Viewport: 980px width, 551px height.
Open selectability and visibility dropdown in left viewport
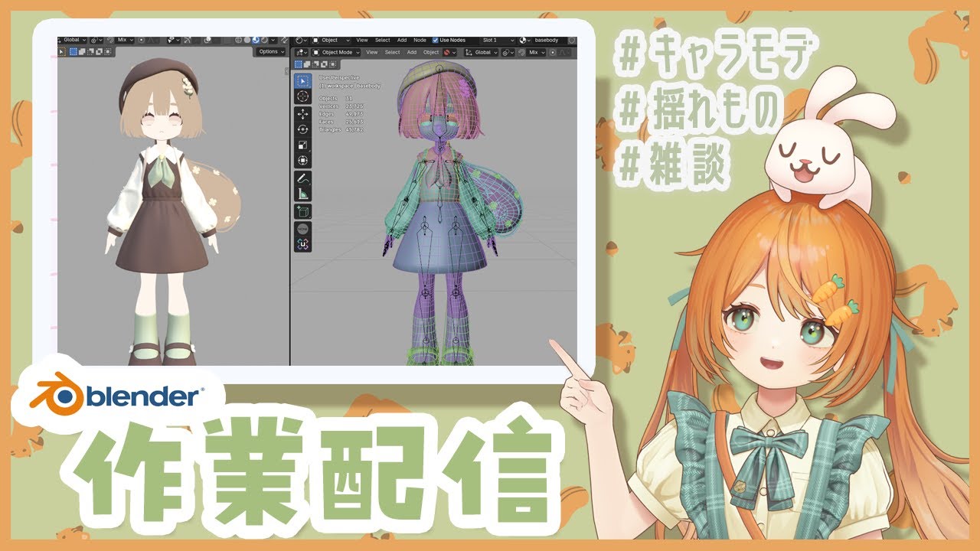point(174,40)
